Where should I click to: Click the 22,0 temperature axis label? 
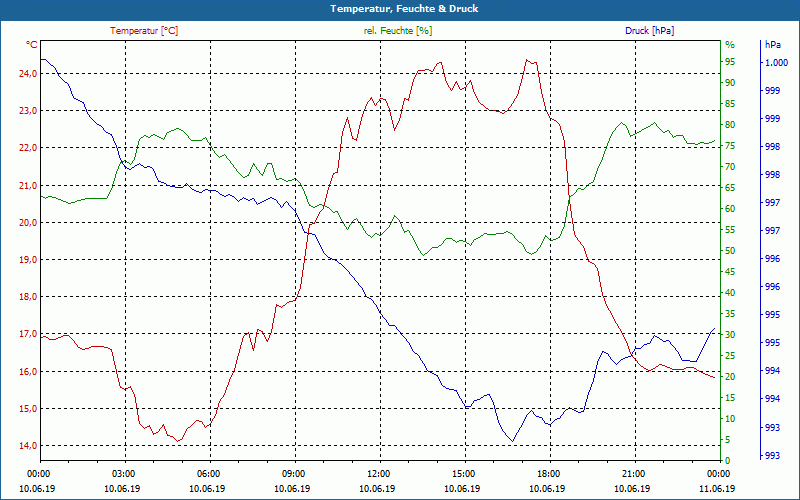pos(28,148)
